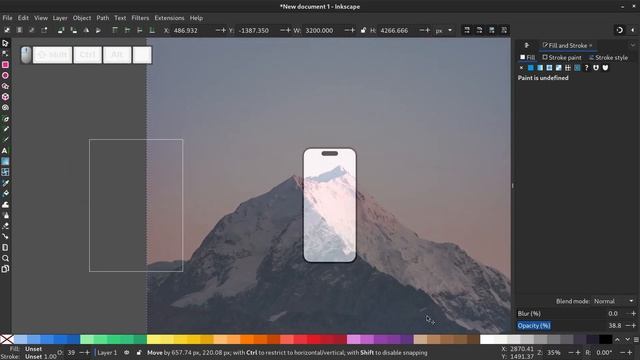Open the px units dropdown

444,30
